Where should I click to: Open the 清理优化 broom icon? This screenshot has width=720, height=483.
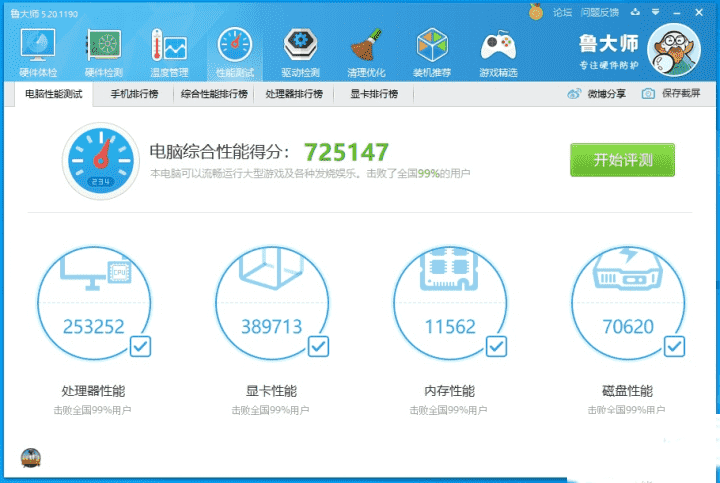click(364, 52)
